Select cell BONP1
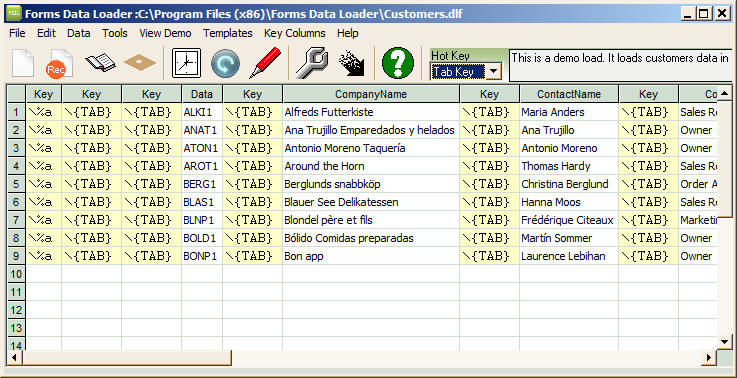The height and width of the screenshot is (378, 737). [202, 256]
